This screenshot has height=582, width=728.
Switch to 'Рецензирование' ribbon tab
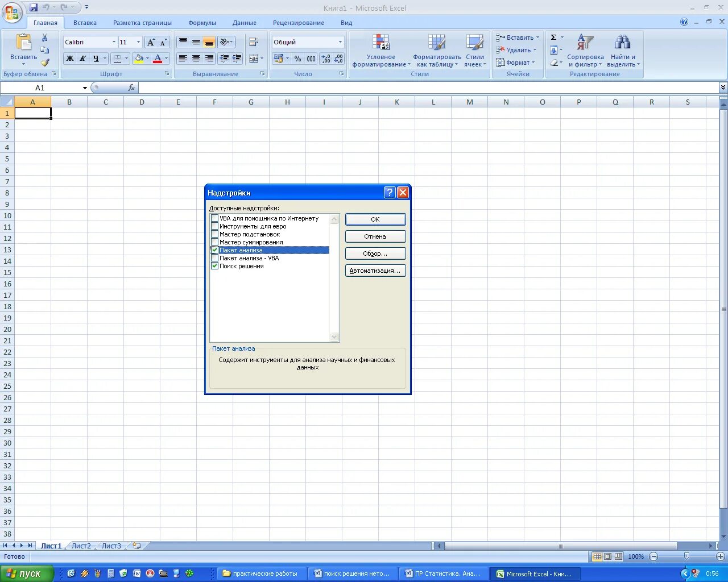[x=299, y=23]
